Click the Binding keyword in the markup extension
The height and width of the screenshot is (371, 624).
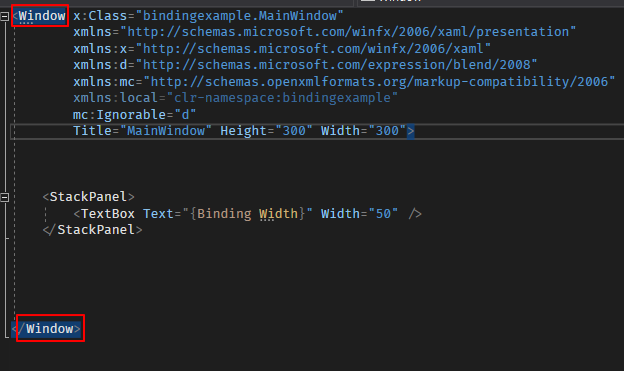click(224, 214)
